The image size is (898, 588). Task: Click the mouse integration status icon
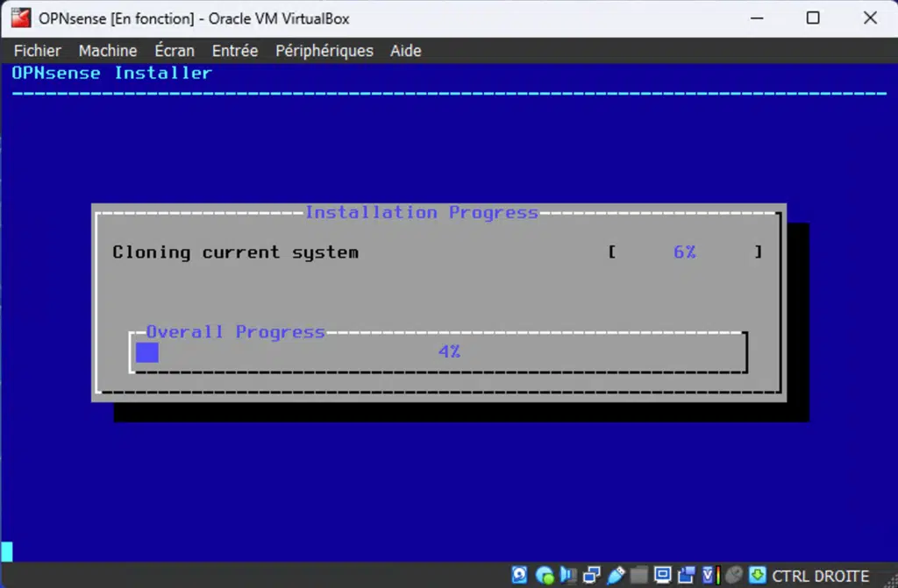tap(734, 575)
